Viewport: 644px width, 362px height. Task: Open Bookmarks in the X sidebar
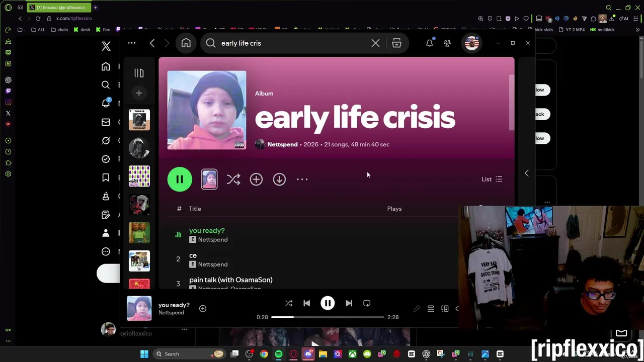pos(106,177)
